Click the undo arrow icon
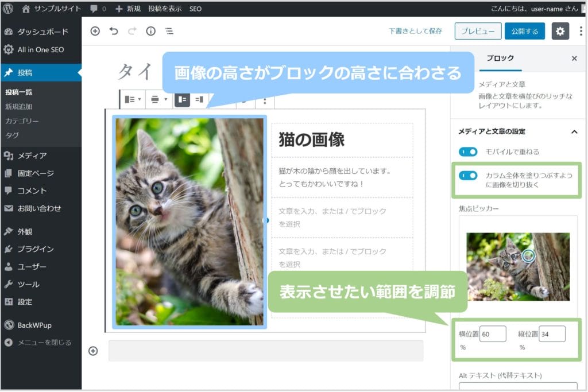The width and height of the screenshot is (588, 392). pos(114,32)
